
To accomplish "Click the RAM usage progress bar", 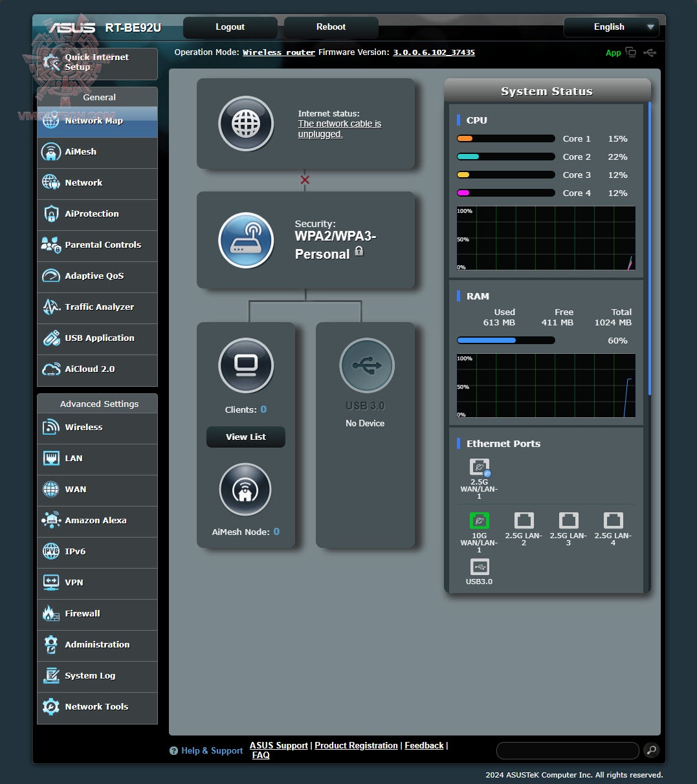I will coord(506,340).
